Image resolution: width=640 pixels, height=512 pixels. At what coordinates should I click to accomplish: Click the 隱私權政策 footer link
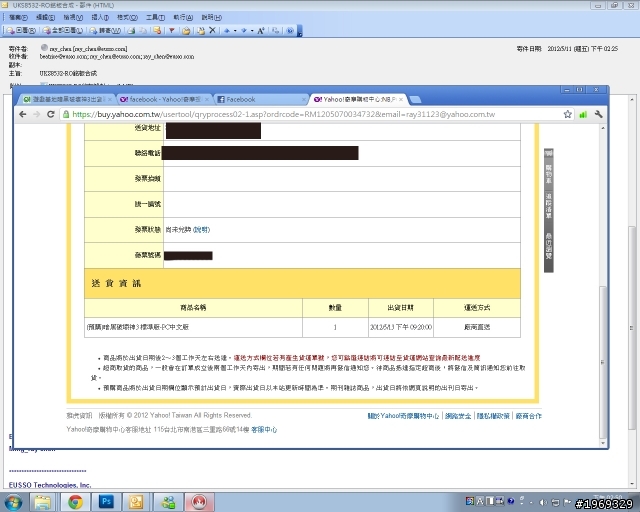pos(493,416)
